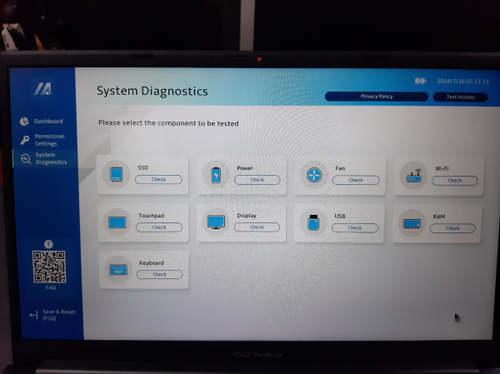The width and height of the screenshot is (500, 374).
Task: Open the Privacy Policy button
Action: [x=376, y=96]
